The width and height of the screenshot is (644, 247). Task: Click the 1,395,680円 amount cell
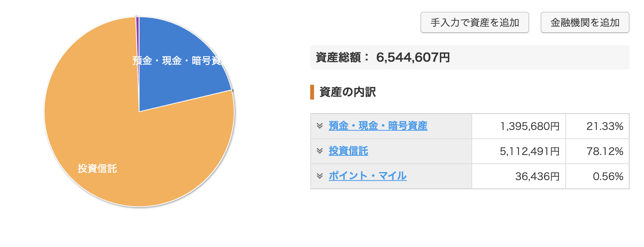(519, 126)
